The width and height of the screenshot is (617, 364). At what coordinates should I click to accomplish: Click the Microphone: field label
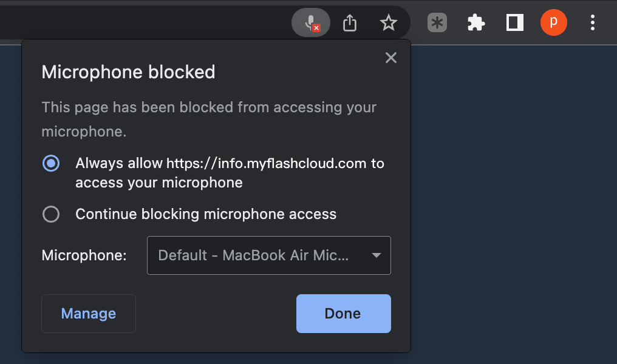(84, 255)
